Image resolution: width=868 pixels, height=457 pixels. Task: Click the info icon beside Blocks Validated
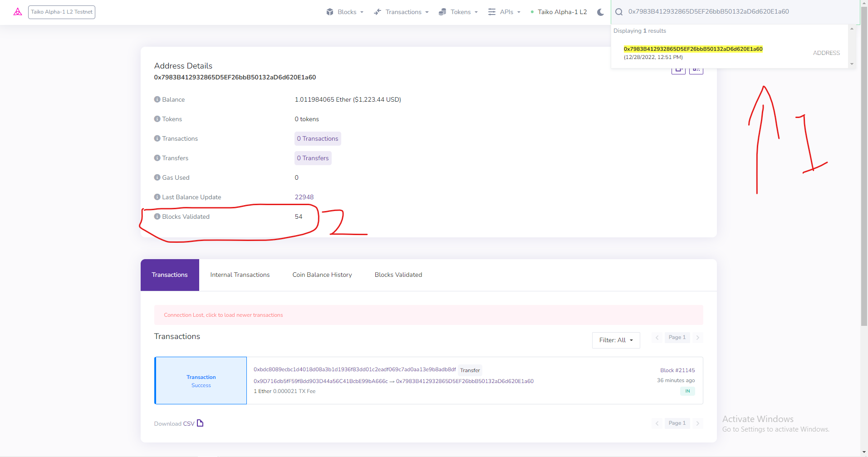157,216
